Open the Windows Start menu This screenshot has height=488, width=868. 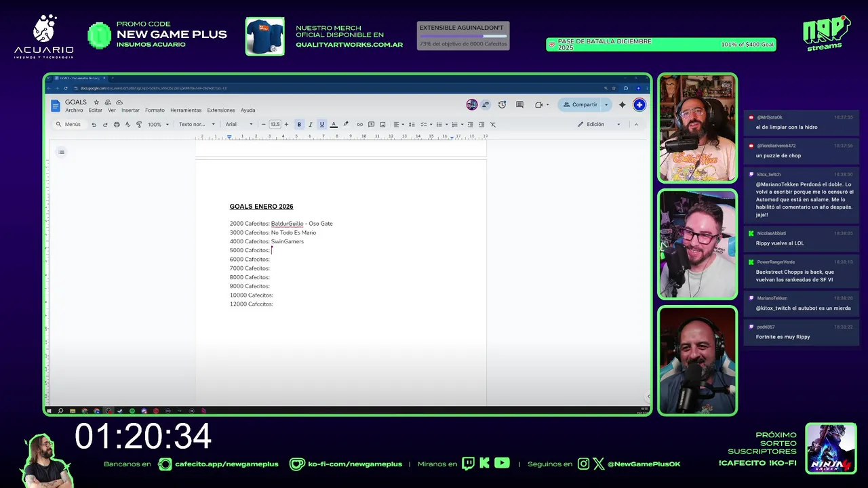click(49, 411)
